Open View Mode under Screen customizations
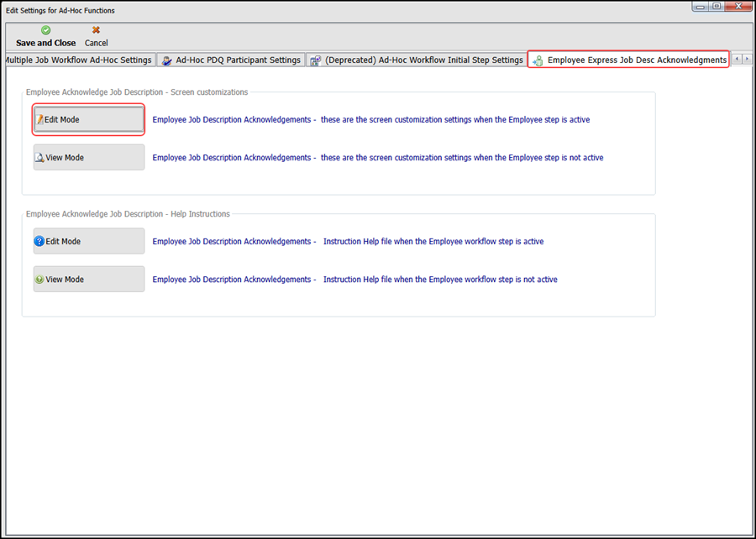The height and width of the screenshot is (539, 756). pyautogui.click(x=88, y=158)
